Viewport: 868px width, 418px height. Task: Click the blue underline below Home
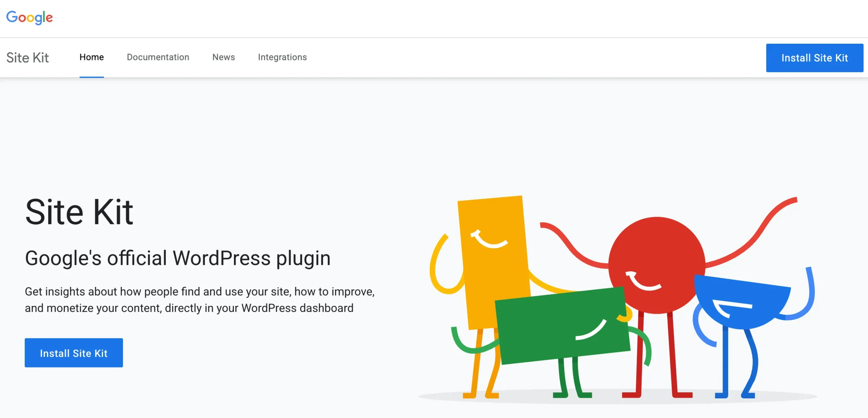[x=92, y=77]
